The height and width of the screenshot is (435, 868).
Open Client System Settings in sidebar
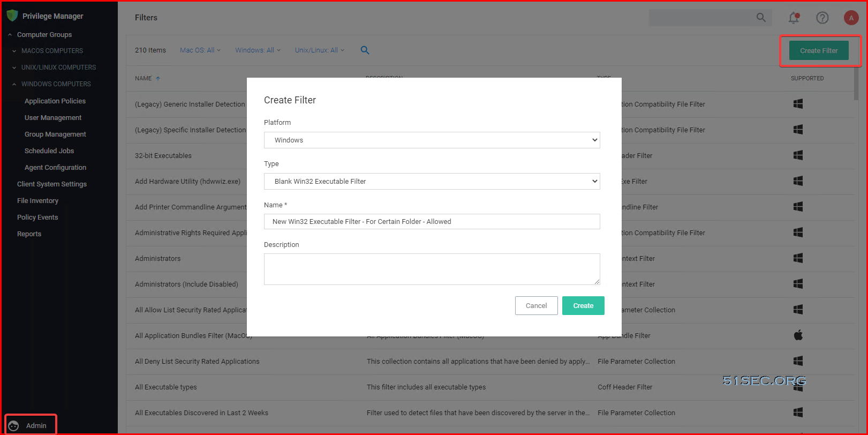[x=52, y=184]
